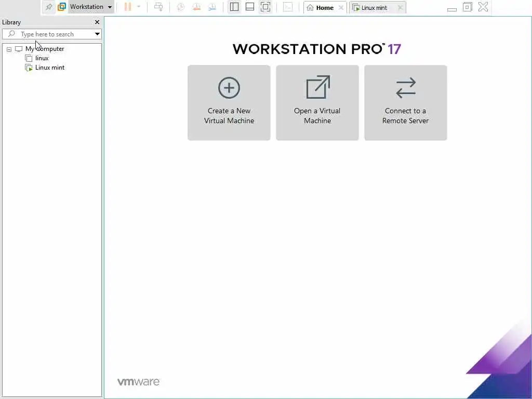Close the Library panel
Screen dimensions: 532x399
[97, 22]
